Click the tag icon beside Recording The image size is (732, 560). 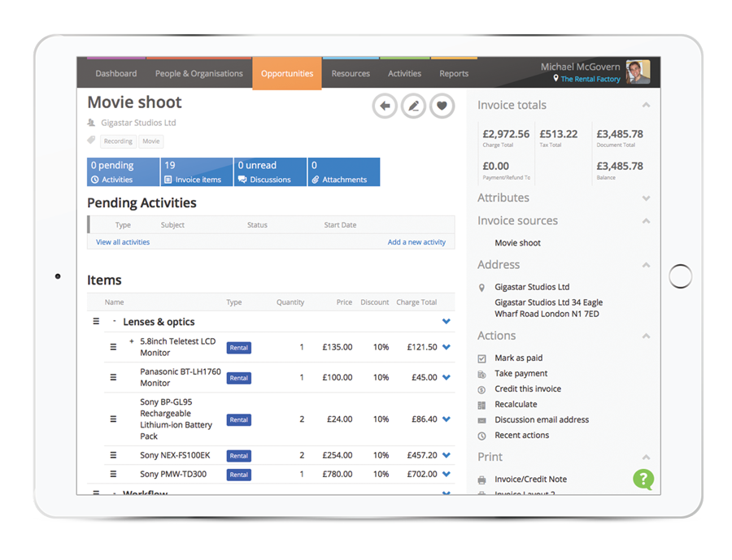[91, 140]
